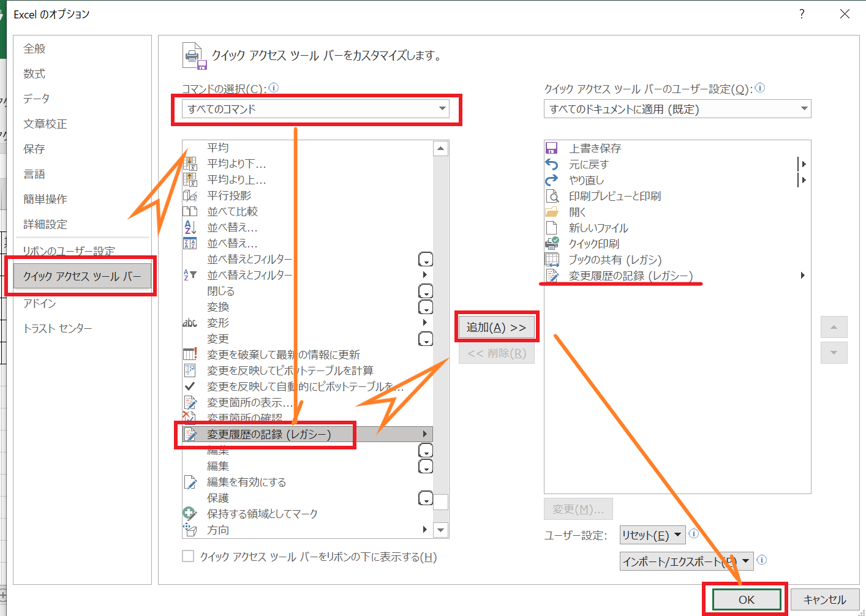866x616 pixels.
Task: Click the 変更(M)... button
Action: coord(578,509)
